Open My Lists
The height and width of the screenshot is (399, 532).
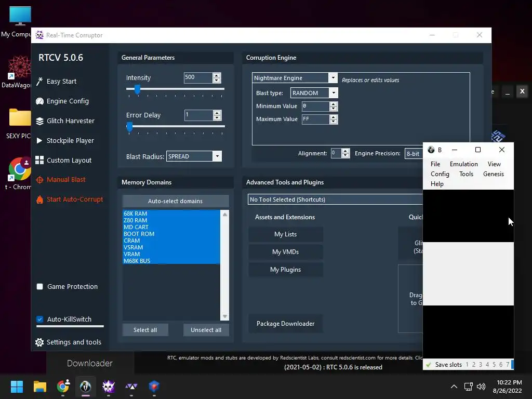click(285, 234)
